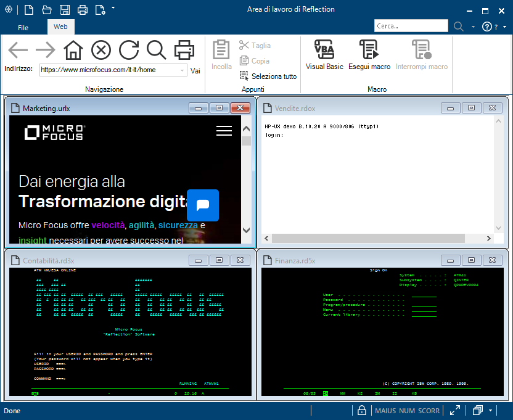Click the velocità link on Micro Focus page
513x420 pixels.
click(108, 225)
